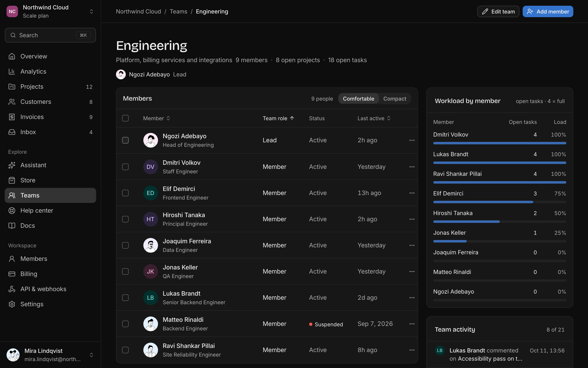The width and height of the screenshot is (588, 368).
Task: Go to Teams in the sidebar
Action: coord(50,195)
